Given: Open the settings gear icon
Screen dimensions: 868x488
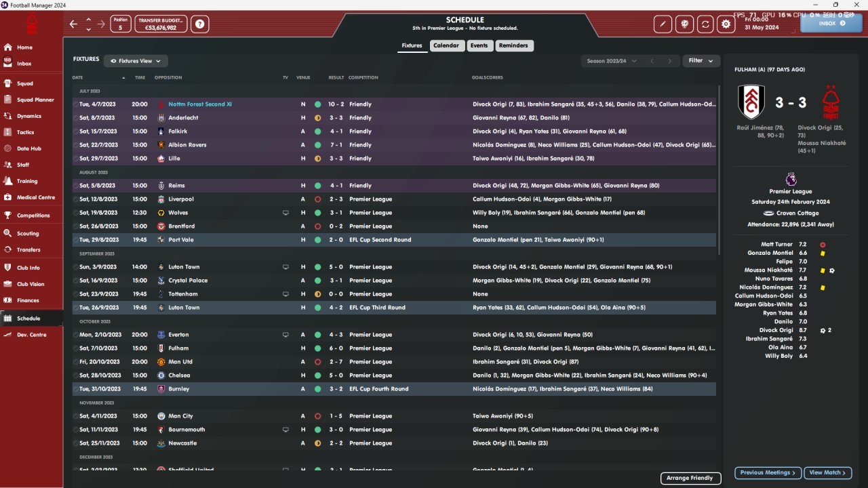Looking at the screenshot, I should [x=726, y=24].
